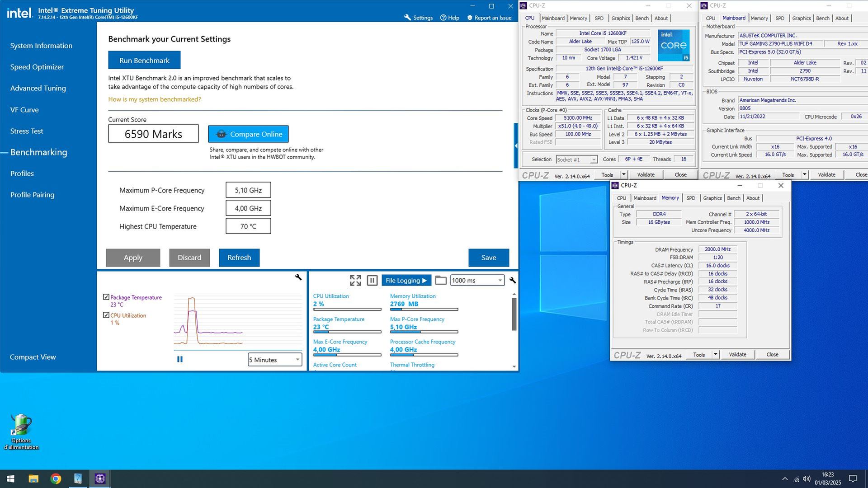Image resolution: width=868 pixels, height=488 pixels.
Task: Open monitor panel wrench settings
Action: 513,281
